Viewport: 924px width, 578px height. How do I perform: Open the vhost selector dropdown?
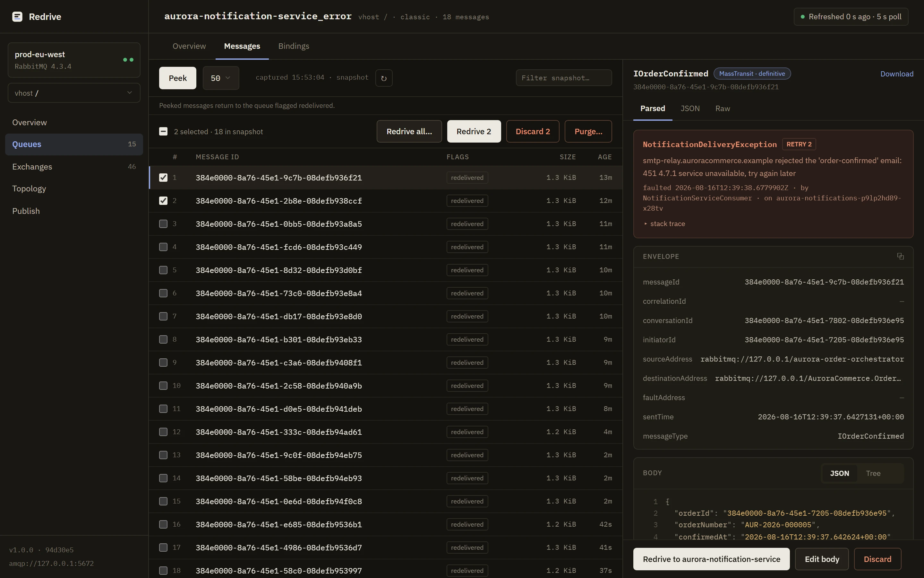(x=74, y=93)
